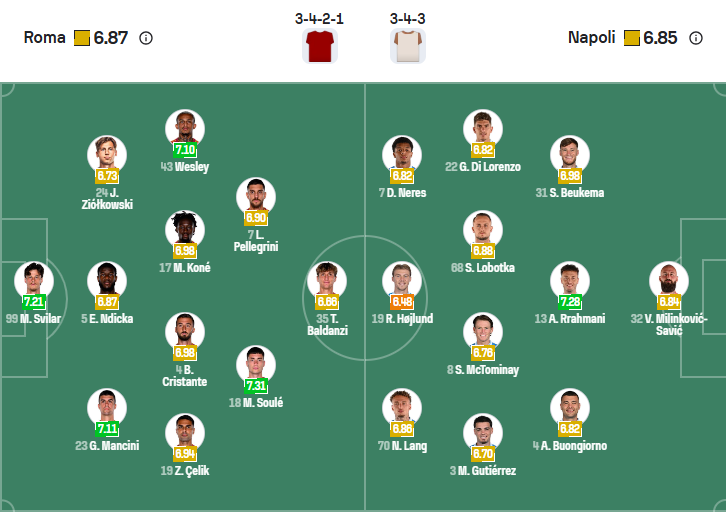Click Roma's red jersey icon
This screenshot has width=726, height=515.
(320, 46)
